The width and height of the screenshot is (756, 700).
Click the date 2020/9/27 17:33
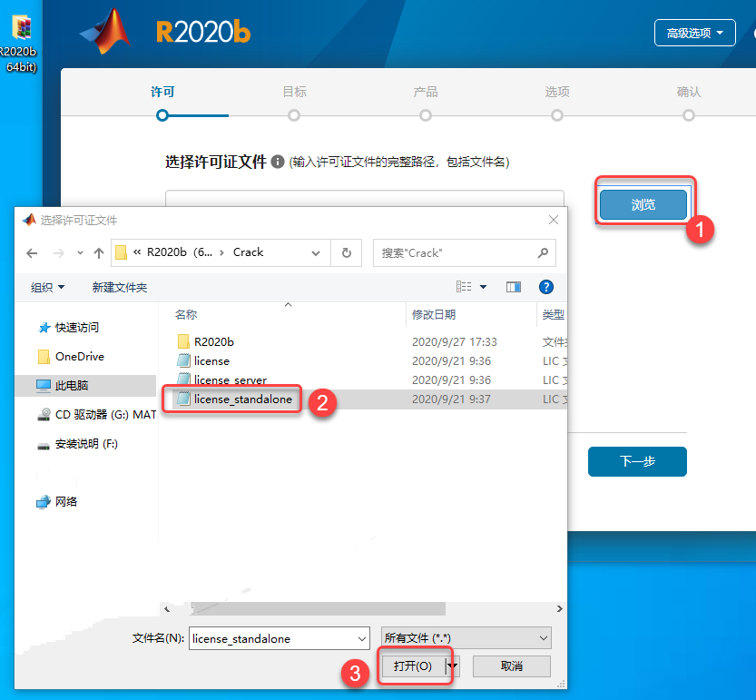coord(454,342)
